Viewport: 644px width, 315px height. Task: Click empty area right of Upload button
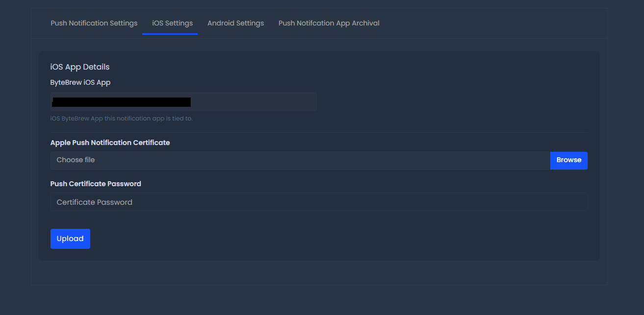click(338, 239)
